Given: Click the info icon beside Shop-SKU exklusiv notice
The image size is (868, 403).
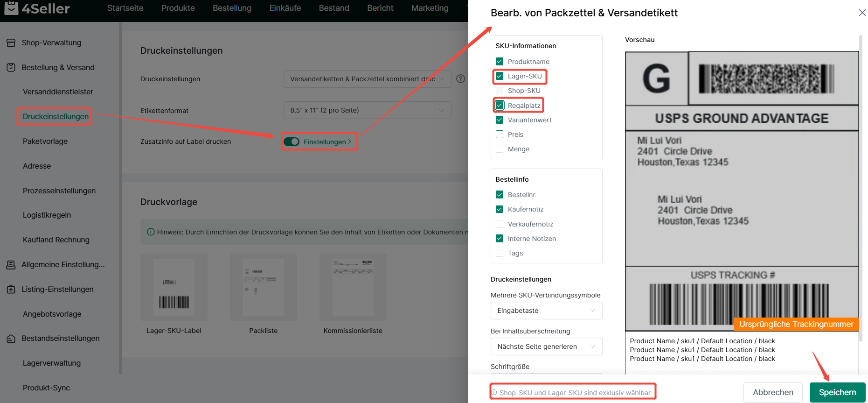Looking at the screenshot, I should coord(494,393).
